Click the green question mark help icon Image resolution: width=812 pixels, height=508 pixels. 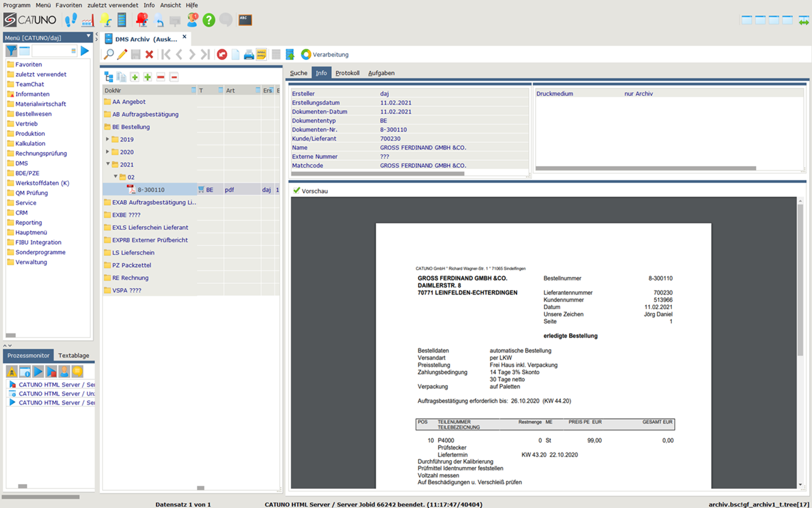(x=208, y=20)
